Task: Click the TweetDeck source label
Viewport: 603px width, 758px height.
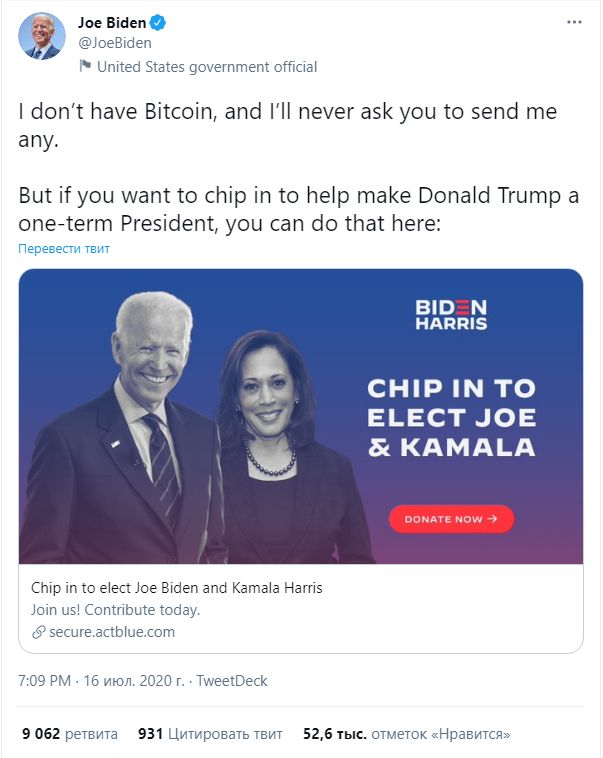Action: pos(232,681)
